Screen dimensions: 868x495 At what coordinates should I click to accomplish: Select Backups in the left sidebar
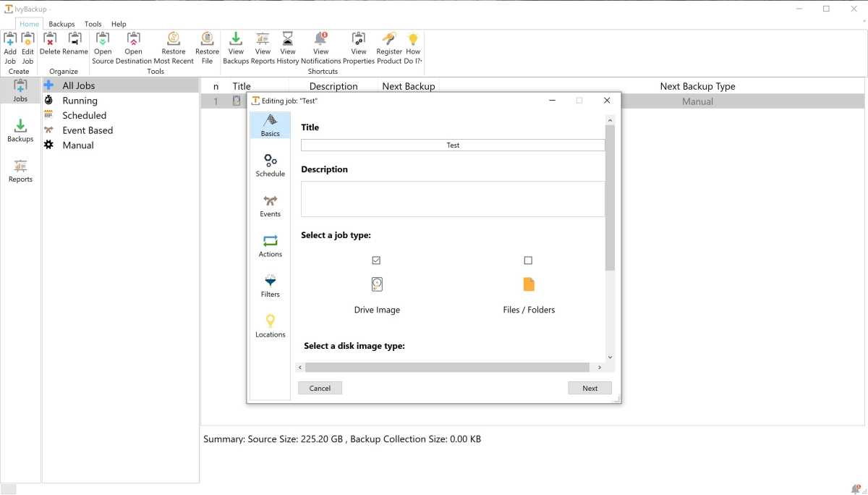(20, 131)
